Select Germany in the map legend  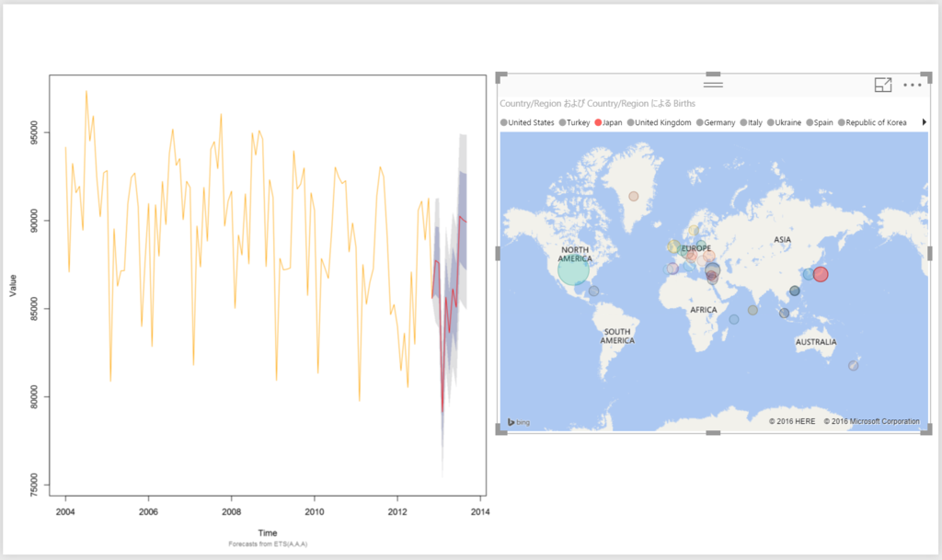[x=716, y=122]
